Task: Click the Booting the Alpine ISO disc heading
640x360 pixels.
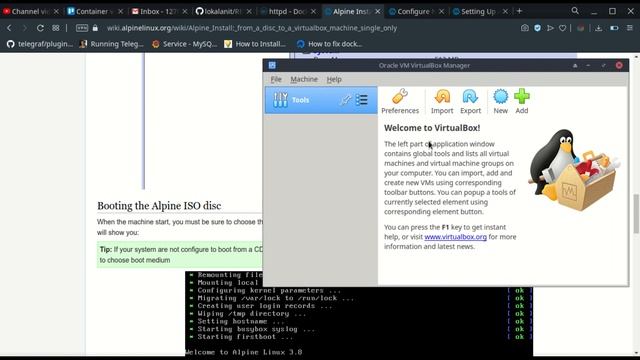Action: 159,206
